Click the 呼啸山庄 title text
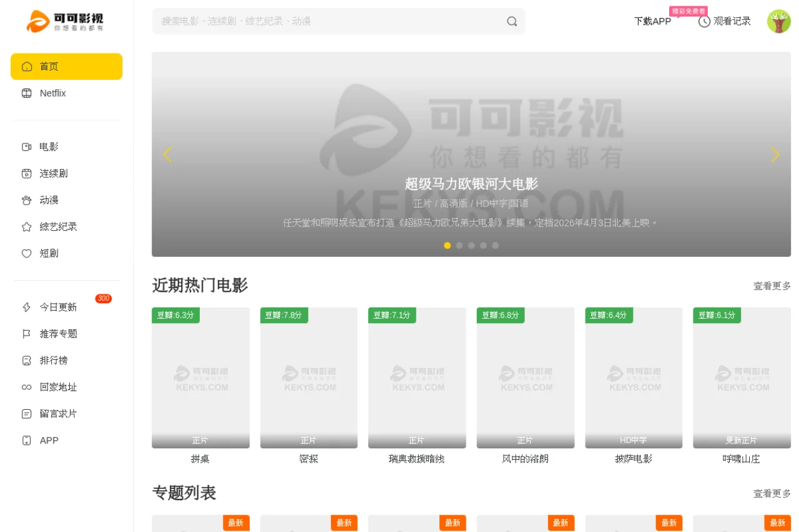The width and height of the screenshot is (799, 532). 742,459
